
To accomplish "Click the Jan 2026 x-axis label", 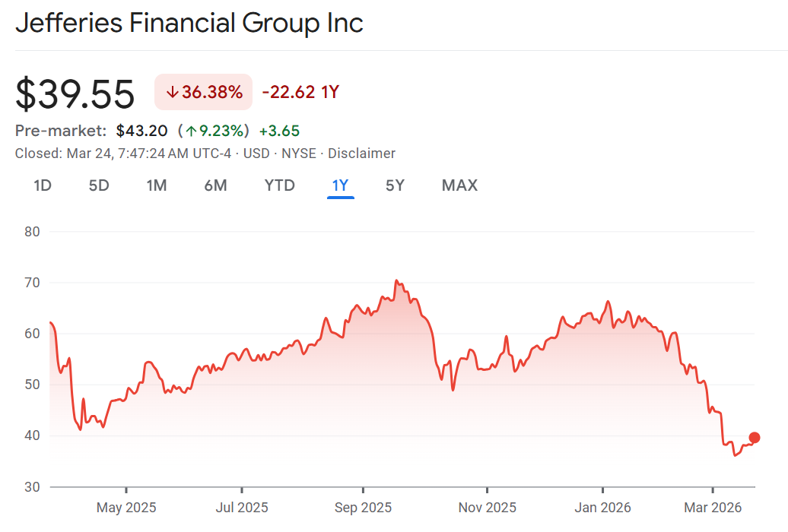I will pos(602,508).
